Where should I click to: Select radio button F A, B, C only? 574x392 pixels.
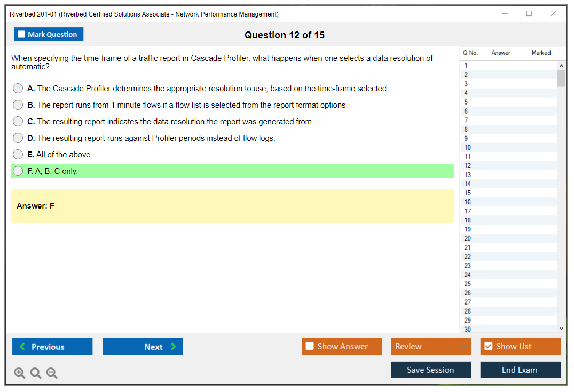point(18,171)
